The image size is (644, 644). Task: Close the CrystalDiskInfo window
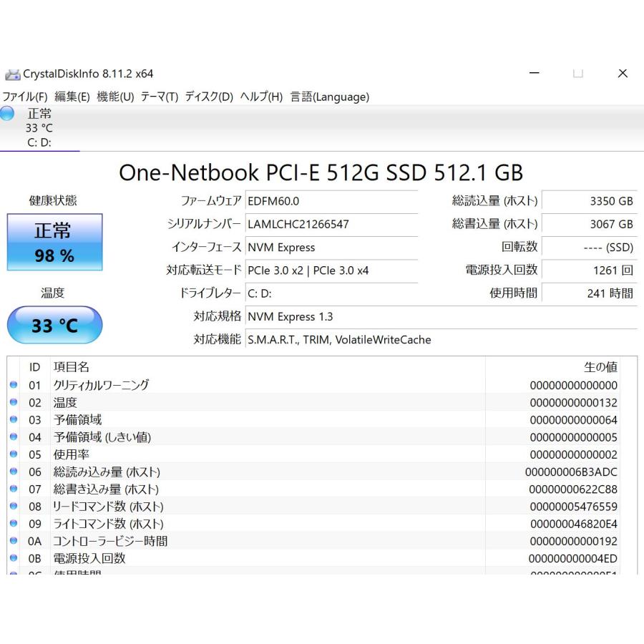click(623, 73)
